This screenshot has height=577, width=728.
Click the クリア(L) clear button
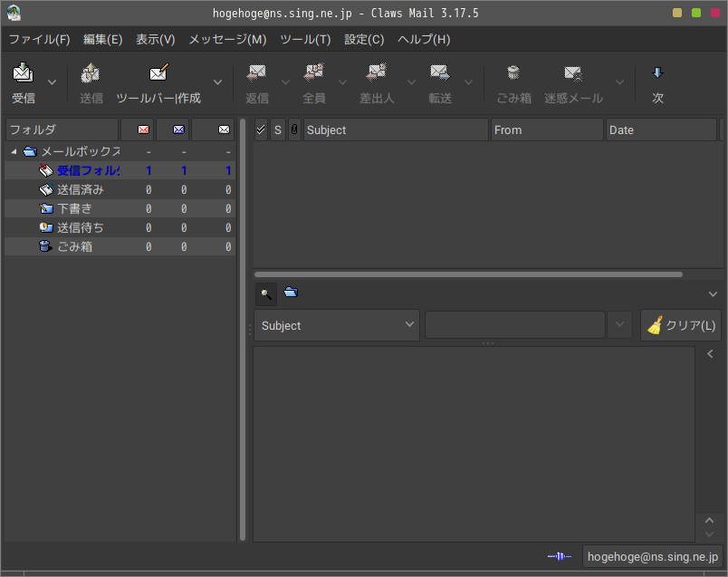681,325
